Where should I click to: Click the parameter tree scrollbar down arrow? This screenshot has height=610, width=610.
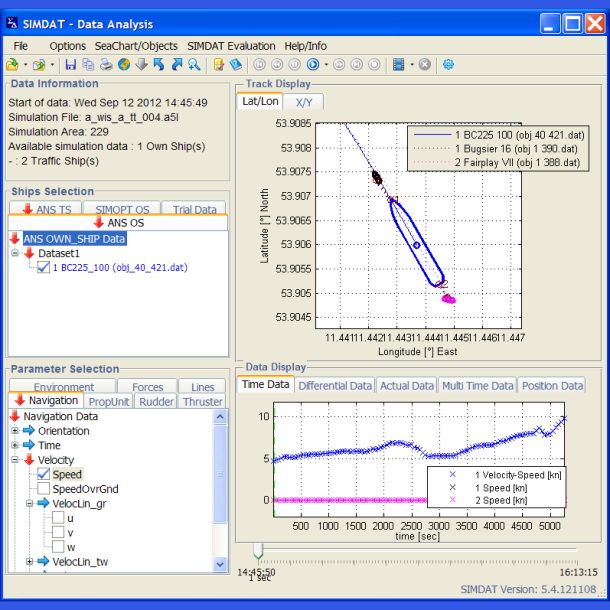point(221,566)
